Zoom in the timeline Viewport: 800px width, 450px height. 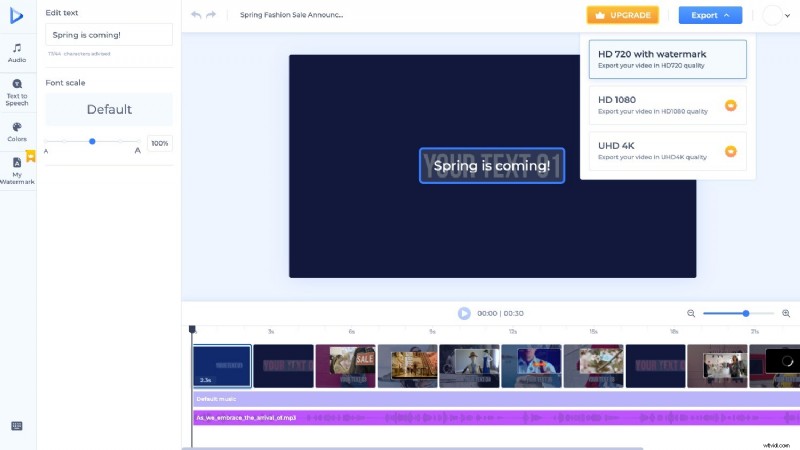786,313
